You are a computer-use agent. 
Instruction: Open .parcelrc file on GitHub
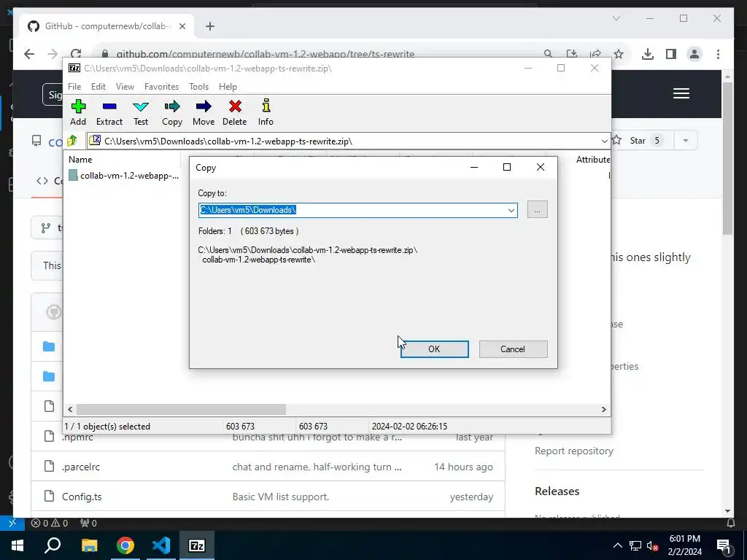(80, 467)
